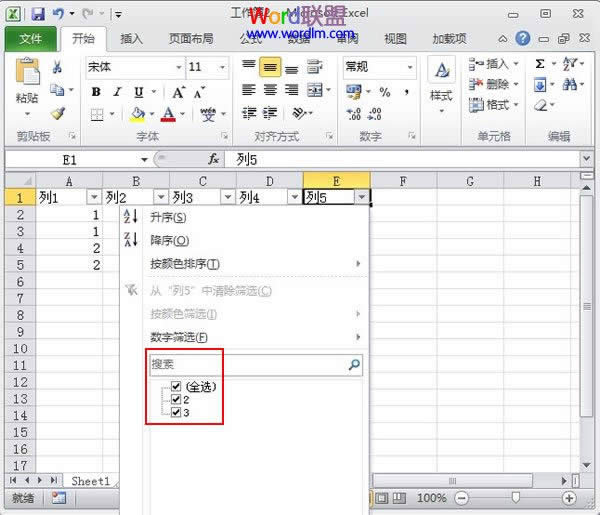Viewport: 600px width, 515px height.
Task: Click the Decrease Decimal icon
Action: click(x=374, y=114)
